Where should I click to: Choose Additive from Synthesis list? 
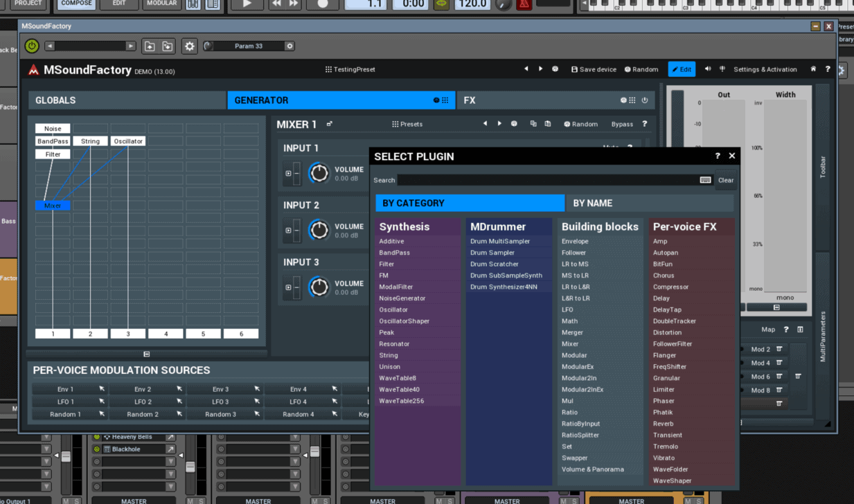(x=391, y=242)
